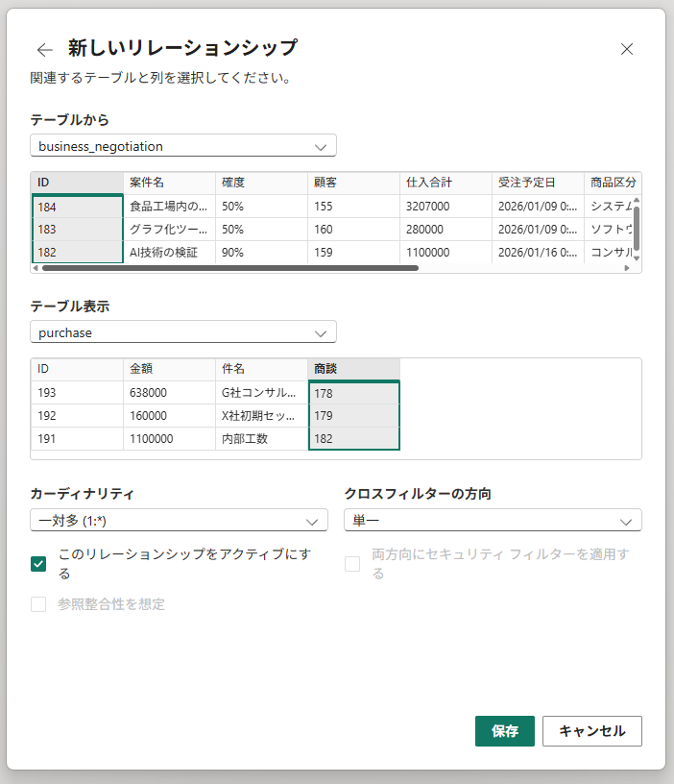Expand the cardinality dropdown
The image size is (674, 784).
[179, 520]
